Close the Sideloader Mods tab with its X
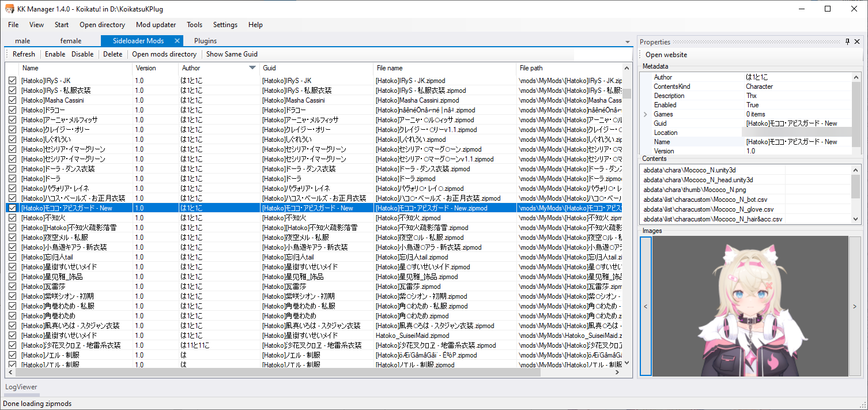This screenshot has height=410, width=868. [177, 41]
